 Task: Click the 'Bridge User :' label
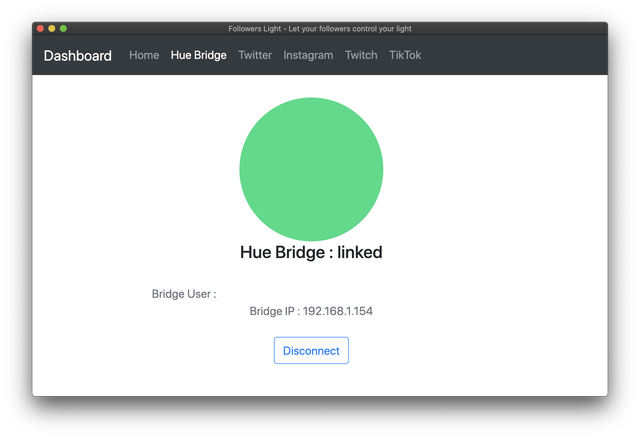(184, 294)
